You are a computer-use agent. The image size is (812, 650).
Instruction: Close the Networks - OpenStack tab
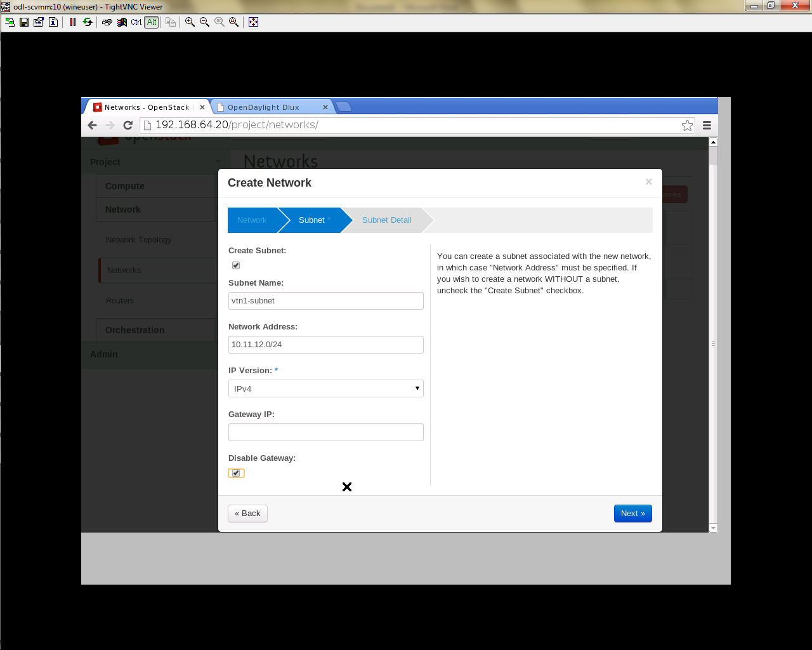coord(202,107)
